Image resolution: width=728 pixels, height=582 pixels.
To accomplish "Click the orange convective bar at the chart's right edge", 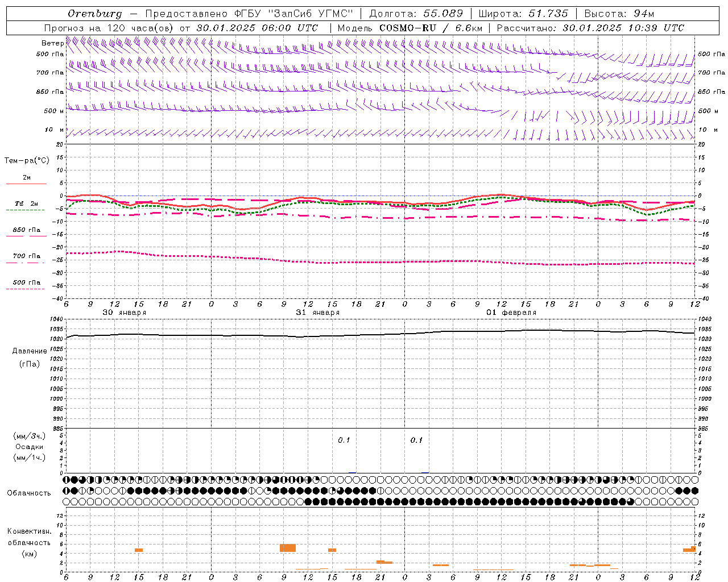I will [x=689, y=549].
